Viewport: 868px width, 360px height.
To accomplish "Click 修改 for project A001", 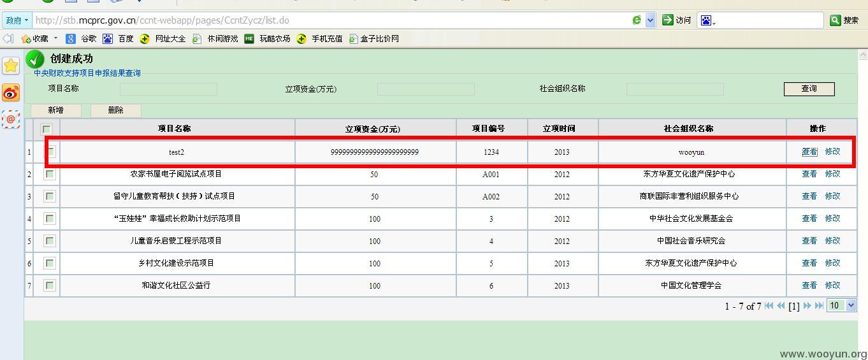I will click(x=833, y=174).
